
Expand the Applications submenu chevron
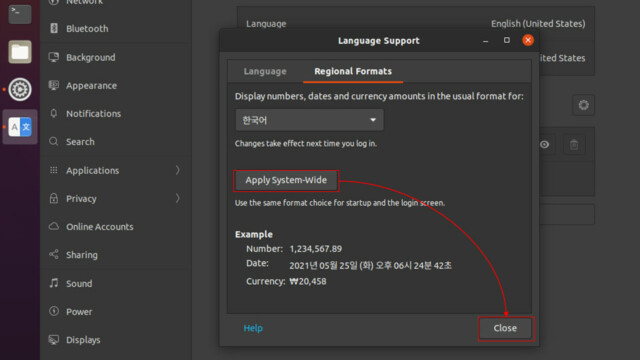178,170
